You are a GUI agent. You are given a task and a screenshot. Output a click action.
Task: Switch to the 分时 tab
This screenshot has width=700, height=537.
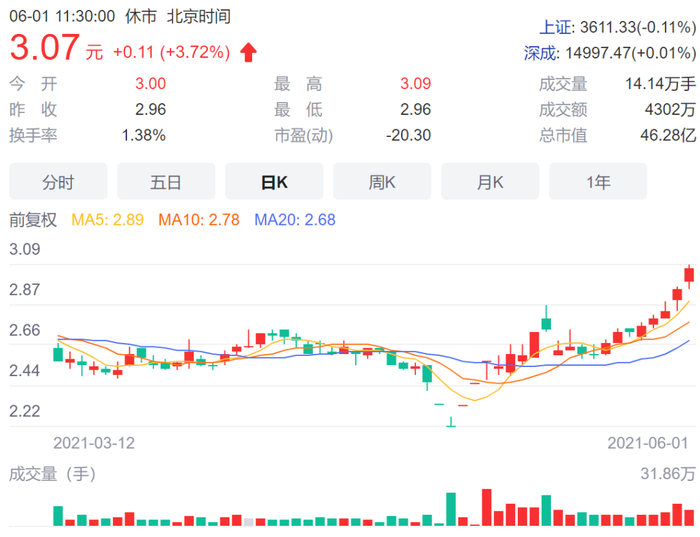(58, 182)
